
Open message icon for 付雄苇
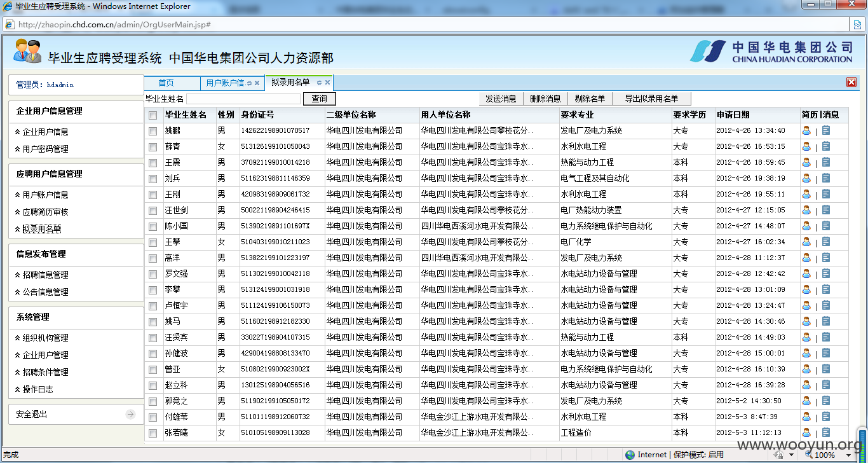pos(826,417)
